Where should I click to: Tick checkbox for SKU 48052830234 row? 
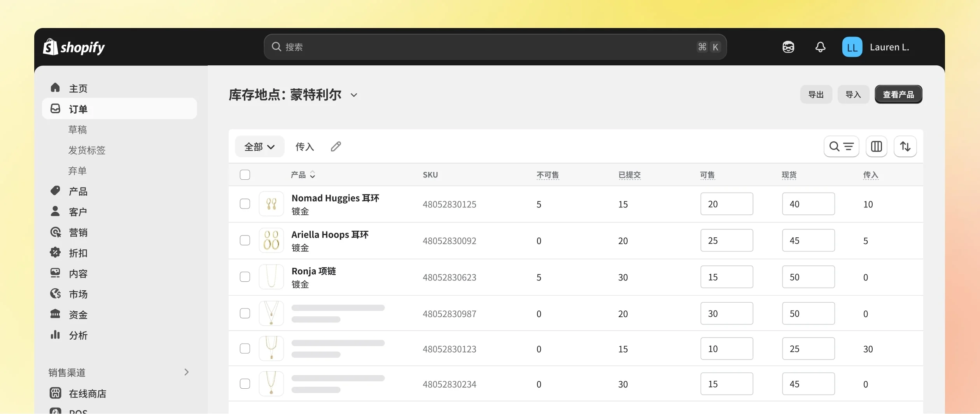[245, 384]
